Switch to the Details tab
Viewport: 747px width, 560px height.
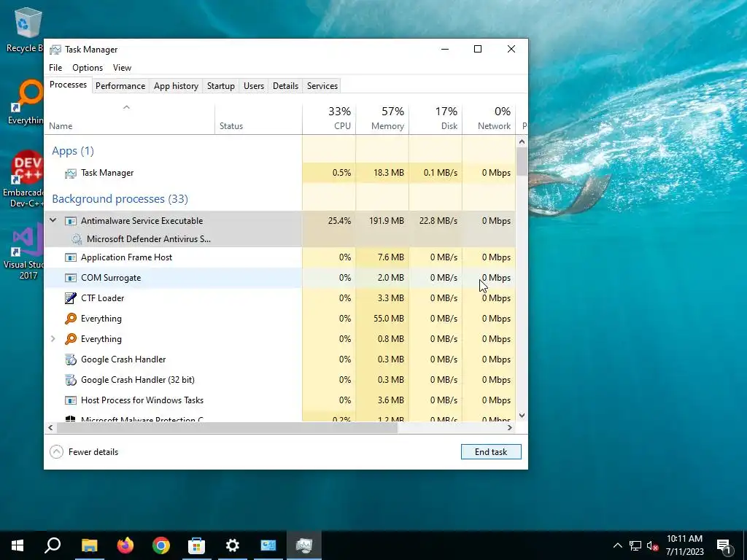[285, 86]
